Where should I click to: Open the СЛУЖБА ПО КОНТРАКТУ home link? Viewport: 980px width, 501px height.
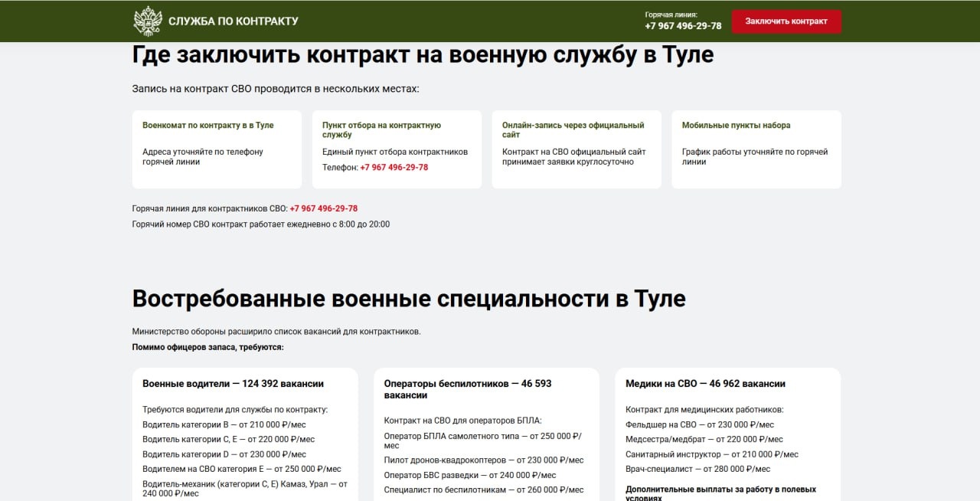pyautogui.click(x=233, y=21)
